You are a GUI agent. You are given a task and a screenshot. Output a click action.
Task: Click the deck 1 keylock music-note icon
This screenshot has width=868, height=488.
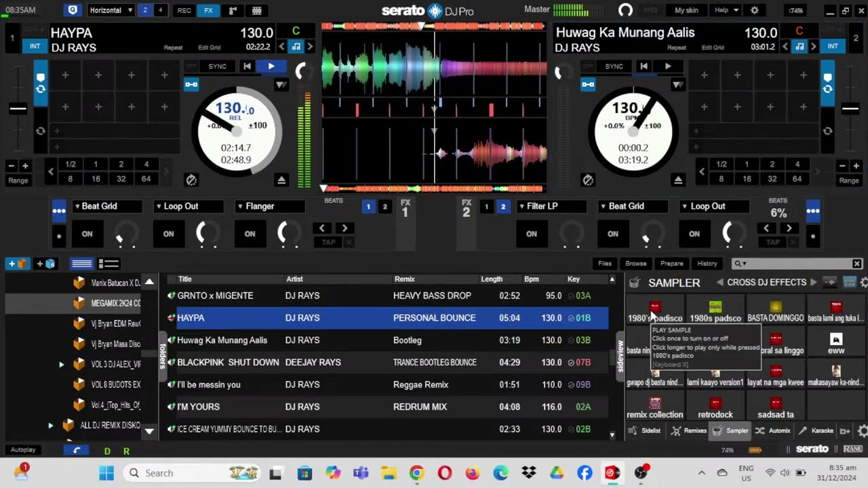pyautogui.click(x=296, y=46)
